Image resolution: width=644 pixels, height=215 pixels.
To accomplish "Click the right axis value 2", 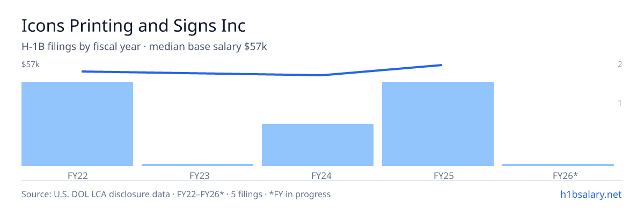I will [x=620, y=64].
